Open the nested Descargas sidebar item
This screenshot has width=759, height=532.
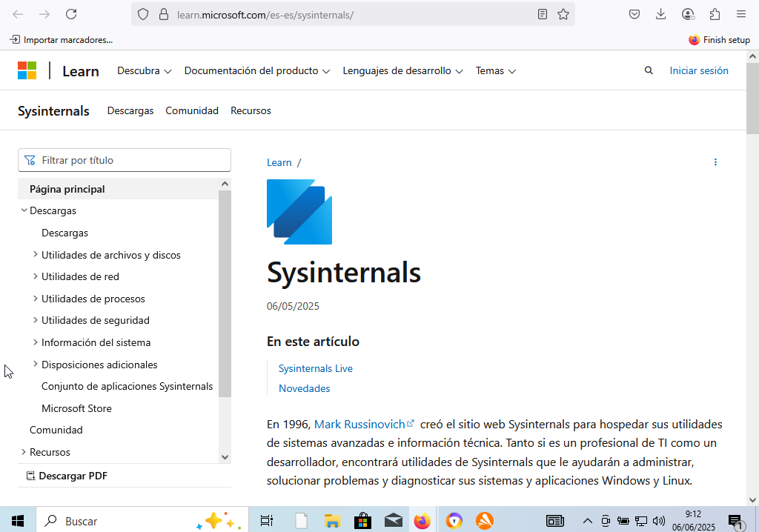pyautogui.click(x=65, y=233)
